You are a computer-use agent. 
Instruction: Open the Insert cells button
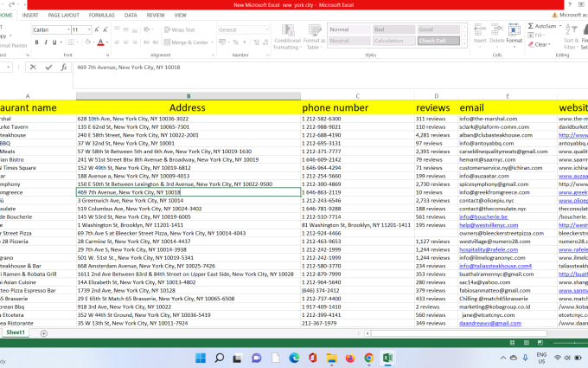(x=480, y=34)
